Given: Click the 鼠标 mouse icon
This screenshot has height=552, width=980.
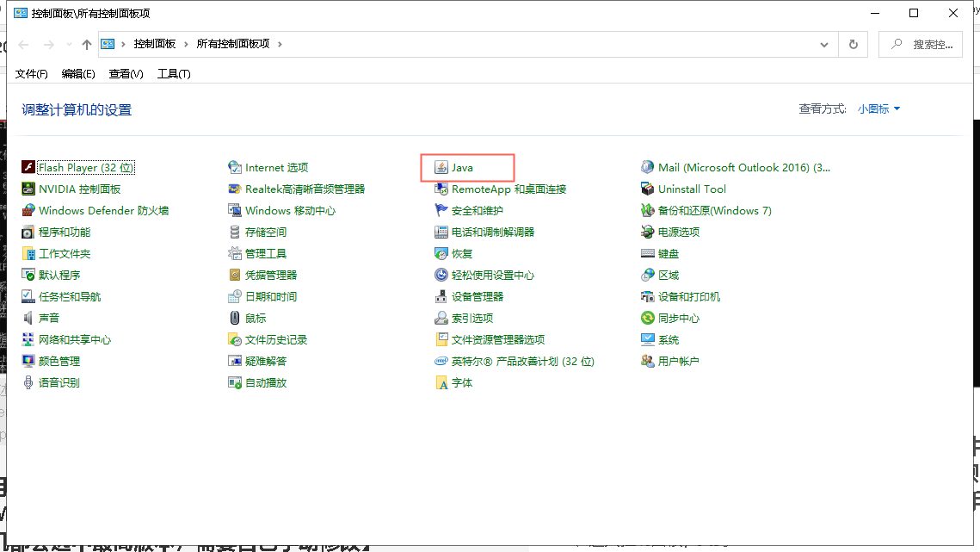Looking at the screenshot, I should [x=234, y=318].
